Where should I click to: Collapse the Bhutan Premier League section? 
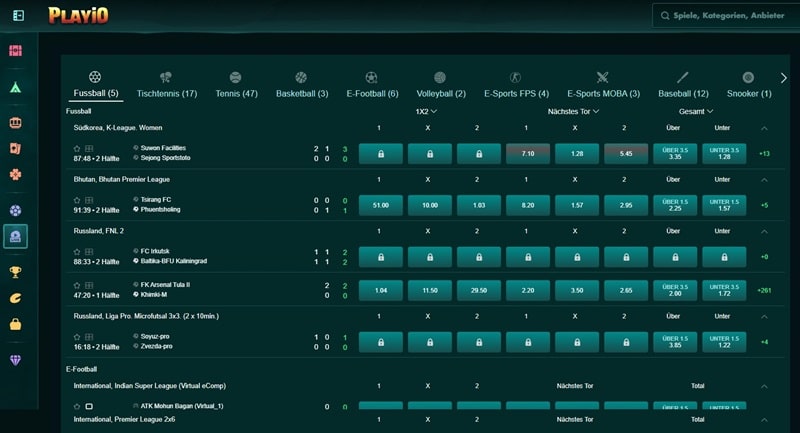point(764,180)
